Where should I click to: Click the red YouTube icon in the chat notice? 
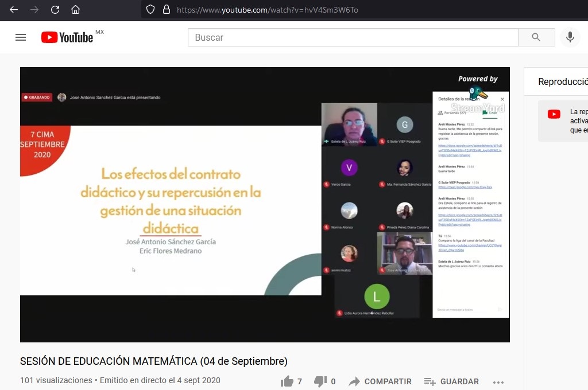click(554, 114)
